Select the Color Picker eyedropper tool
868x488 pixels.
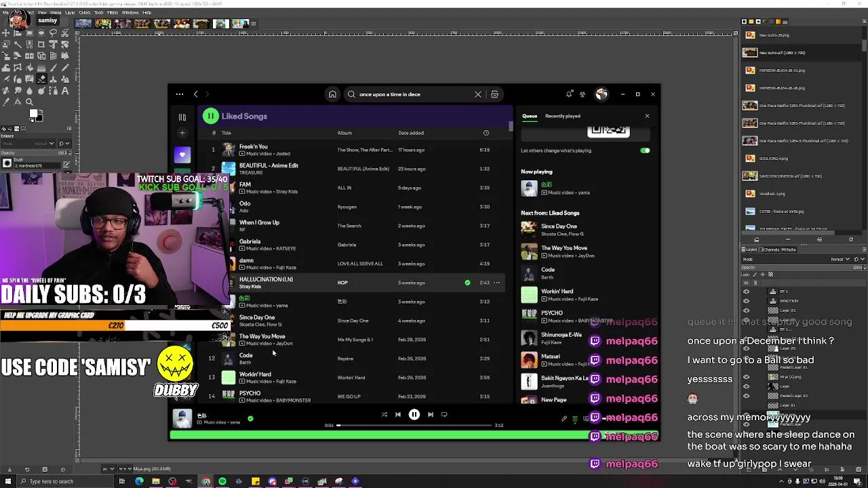[x=5, y=102]
